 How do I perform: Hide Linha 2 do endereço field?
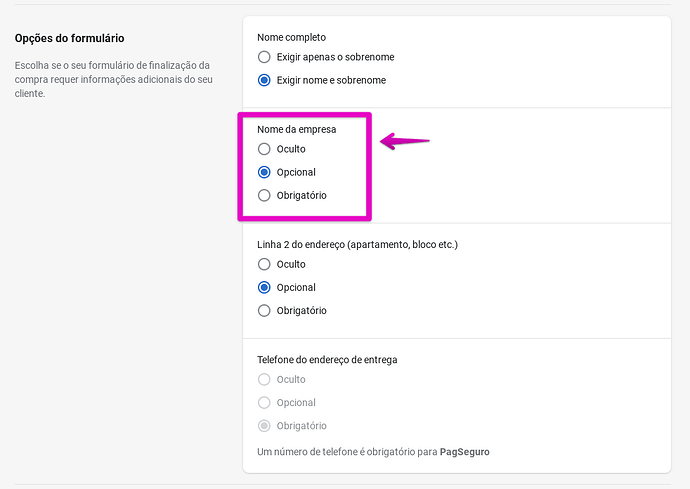click(264, 264)
